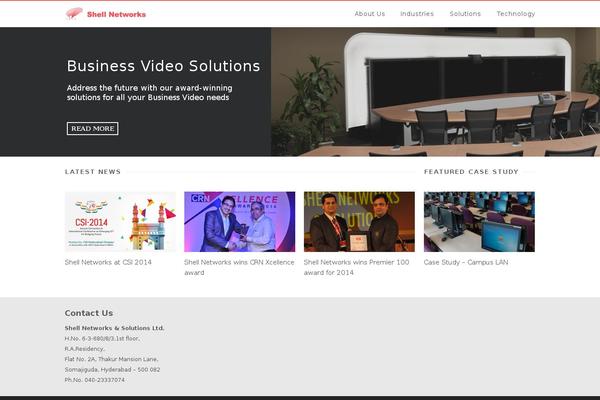
Task: Open Shell Networks at CSI 2014 link
Action: pyautogui.click(x=108, y=262)
